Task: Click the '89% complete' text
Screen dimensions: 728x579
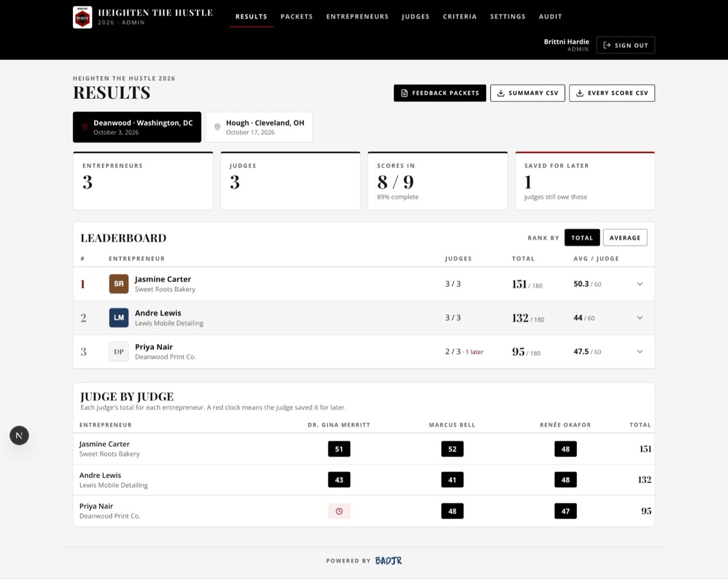Action: tap(398, 197)
